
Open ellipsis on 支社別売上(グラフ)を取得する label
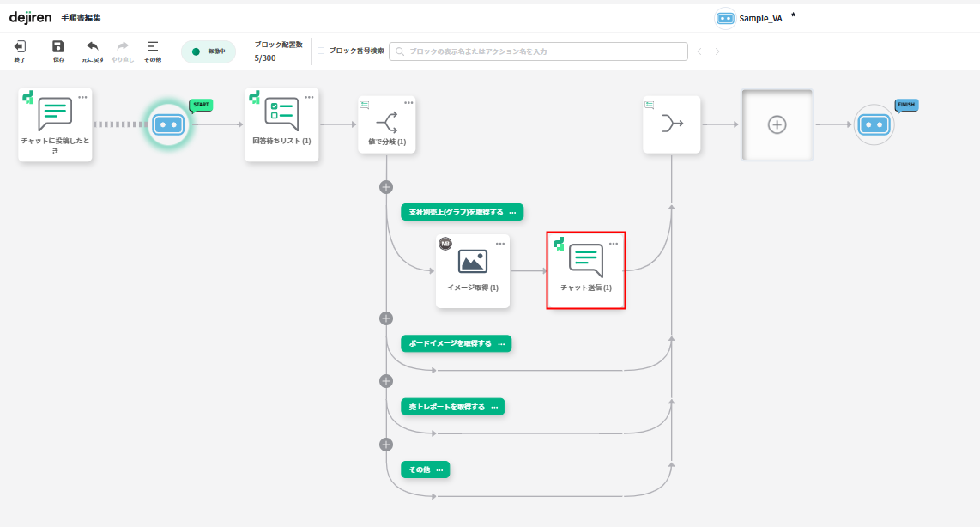513,212
